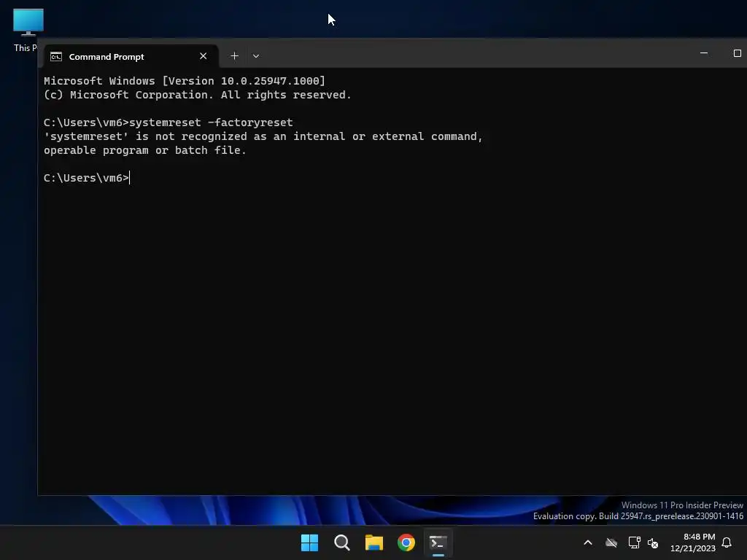
Task: Click the 'operable program or batch file.' line
Action: point(145,150)
